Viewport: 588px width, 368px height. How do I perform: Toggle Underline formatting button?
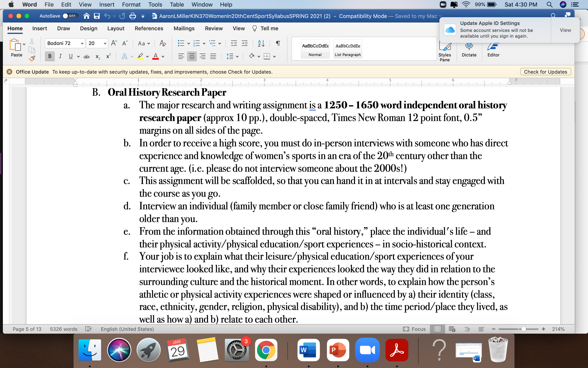(x=71, y=56)
